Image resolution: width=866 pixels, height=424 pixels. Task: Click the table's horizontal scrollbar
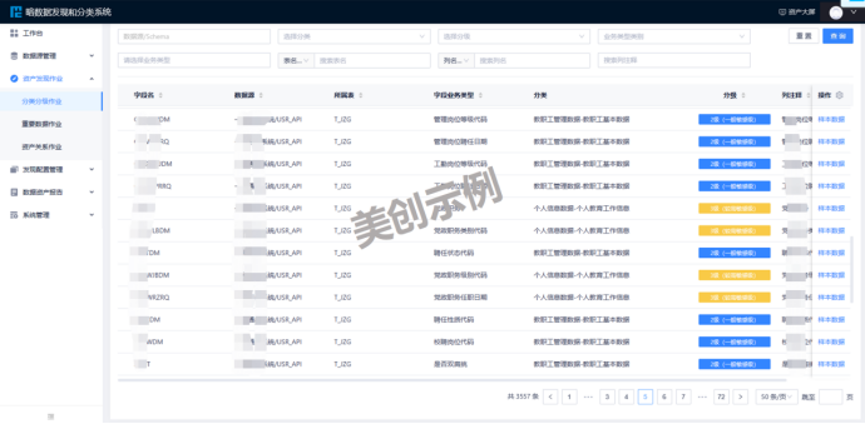click(x=452, y=380)
